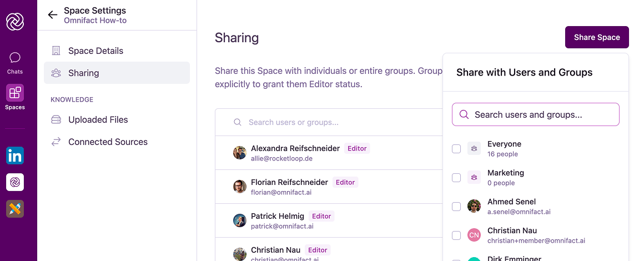The height and width of the screenshot is (261, 644).
Task: Check the Marketing group checkbox
Action: pyautogui.click(x=456, y=178)
